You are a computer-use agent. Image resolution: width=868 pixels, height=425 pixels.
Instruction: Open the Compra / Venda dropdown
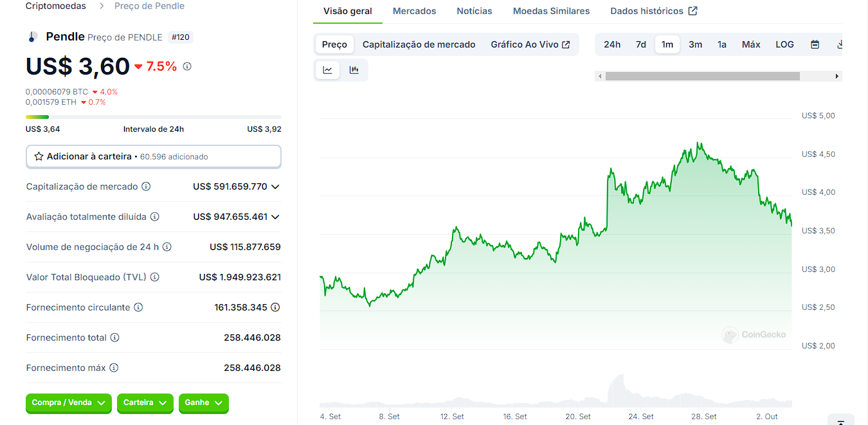(68, 403)
